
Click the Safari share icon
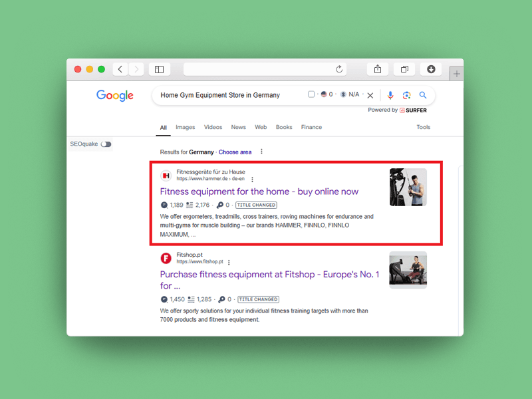pos(378,69)
